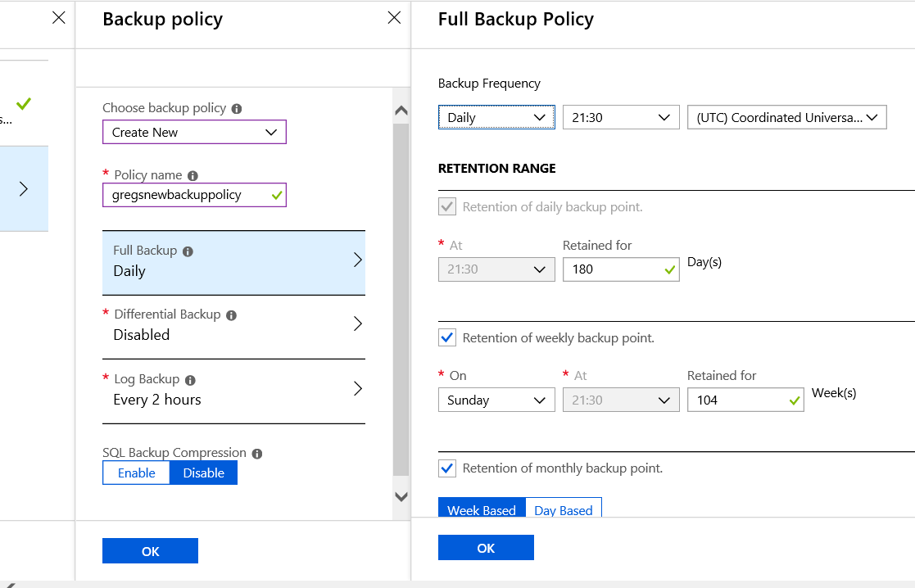Click the RETENTION RANGE heading text
Image resolution: width=915 pixels, height=588 pixels.
click(x=496, y=168)
